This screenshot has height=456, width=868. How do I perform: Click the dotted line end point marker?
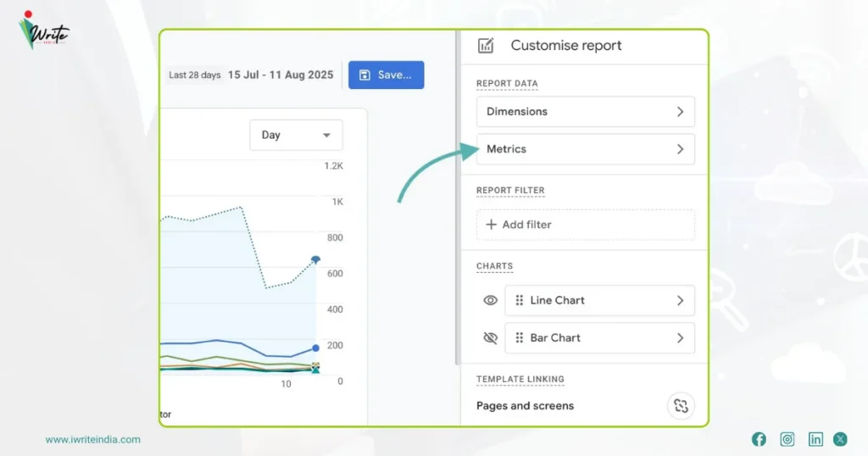click(x=315, y=259)
